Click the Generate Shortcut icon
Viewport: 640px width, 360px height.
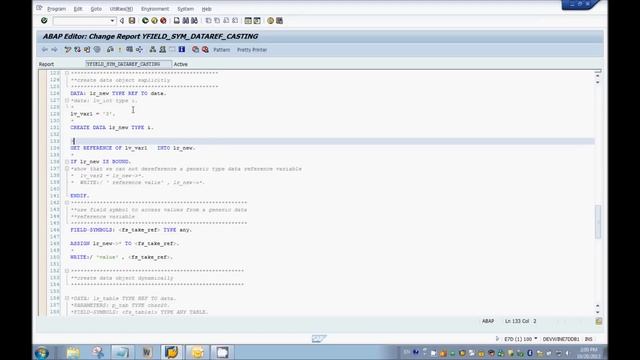(x=257, y=20)
